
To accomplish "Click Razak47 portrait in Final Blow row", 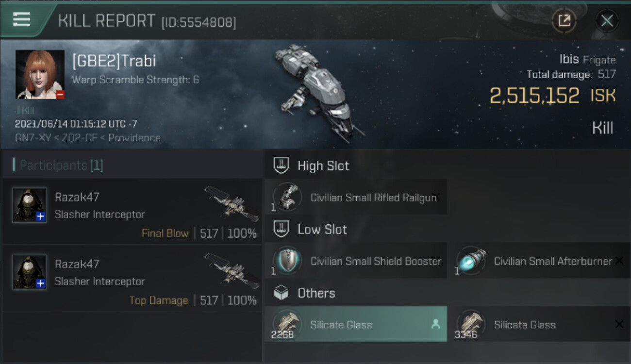I will point(30,205).
